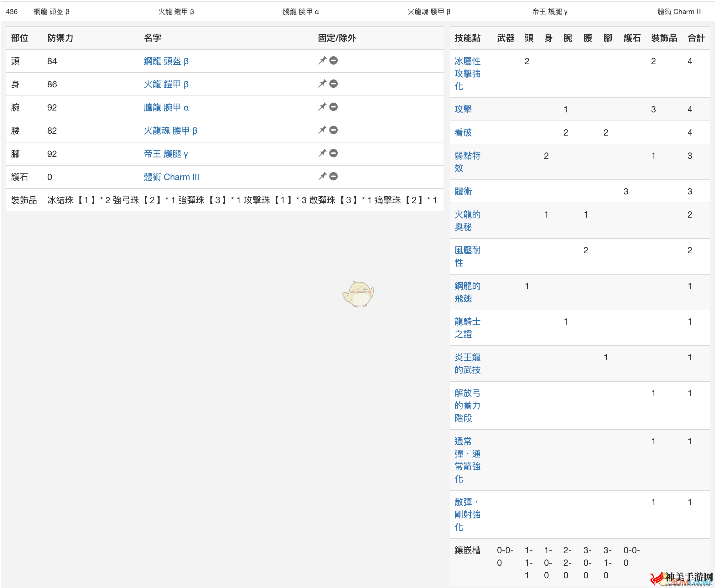Click the 固定/除外 column header
The image size is (716, 588).
pyautogui.click(x=337, y=38)
